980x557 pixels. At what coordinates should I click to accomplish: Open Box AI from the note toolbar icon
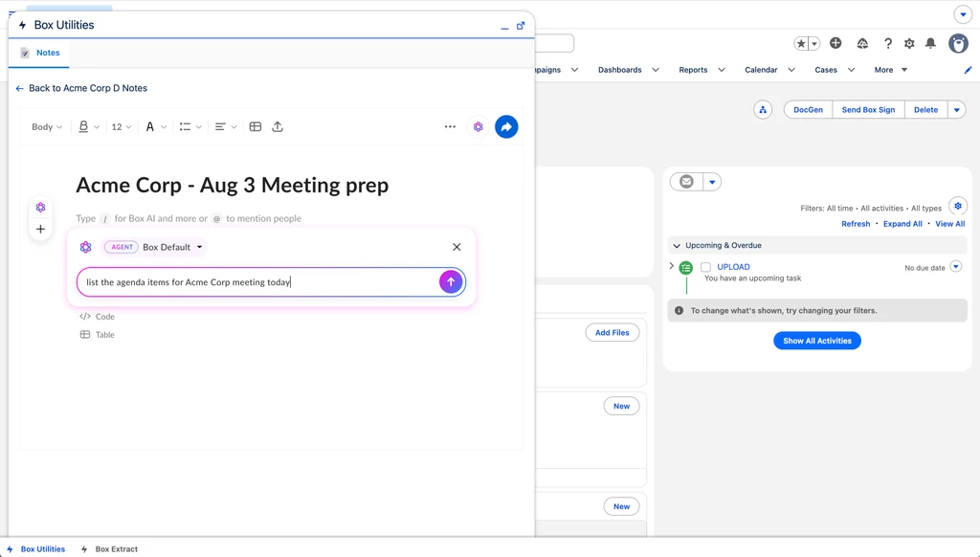479,127
